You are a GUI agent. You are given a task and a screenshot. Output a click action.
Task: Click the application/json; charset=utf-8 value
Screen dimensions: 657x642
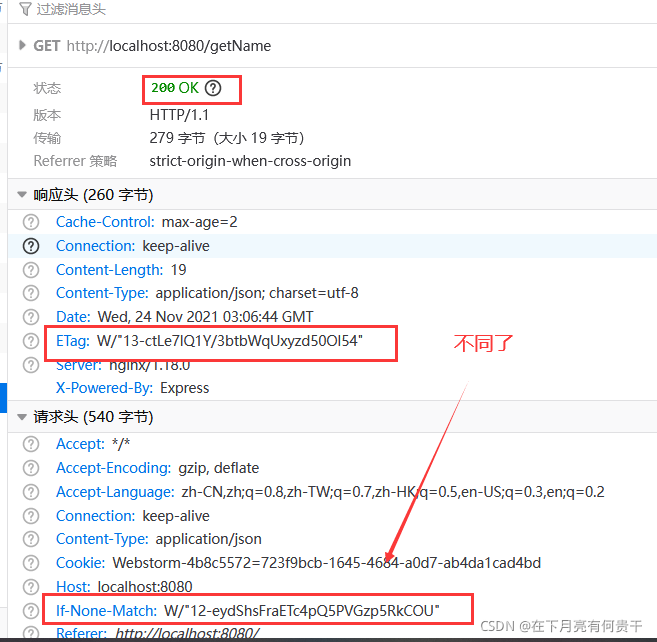[257, 293]
